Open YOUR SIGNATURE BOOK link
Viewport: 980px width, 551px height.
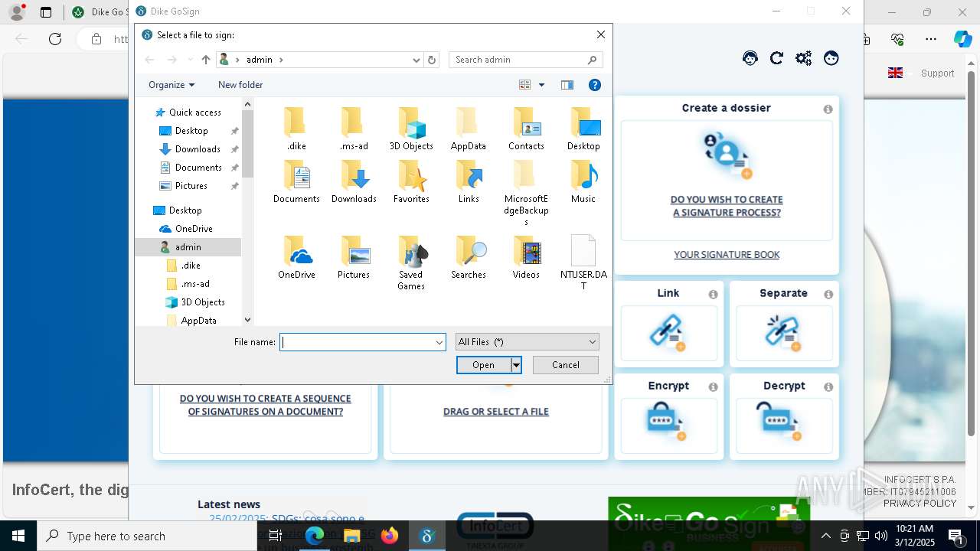(727, 255)
